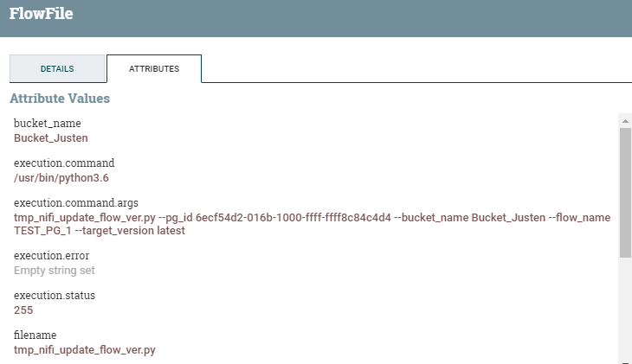
Task: Click the scrollbar up arrow
Action: click(624, 119)
